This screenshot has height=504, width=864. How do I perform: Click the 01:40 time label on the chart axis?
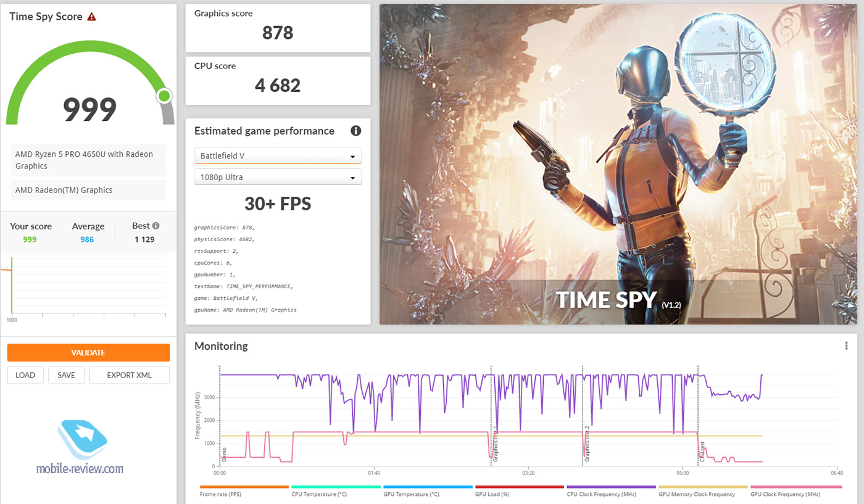374,473
